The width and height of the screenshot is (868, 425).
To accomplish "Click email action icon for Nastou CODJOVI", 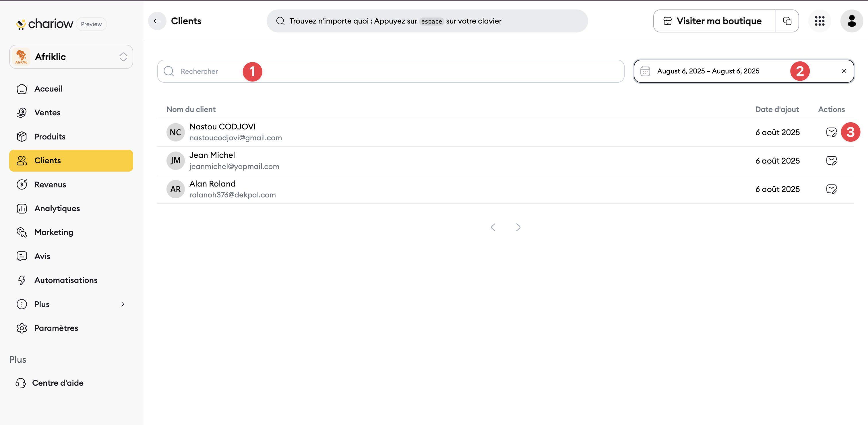I will click(831, 132).
